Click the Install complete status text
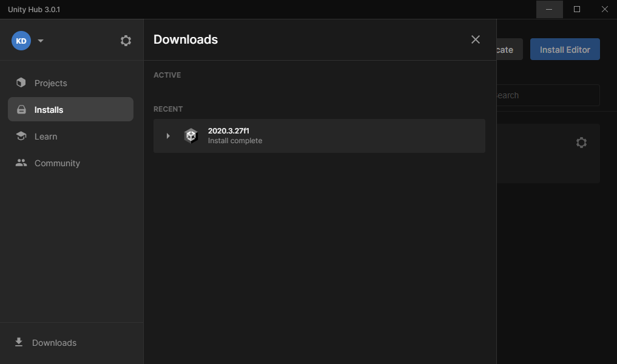Image resolution: width=617 pixels, height=364 pixels. pyautogui.click(x=235, y=141)
